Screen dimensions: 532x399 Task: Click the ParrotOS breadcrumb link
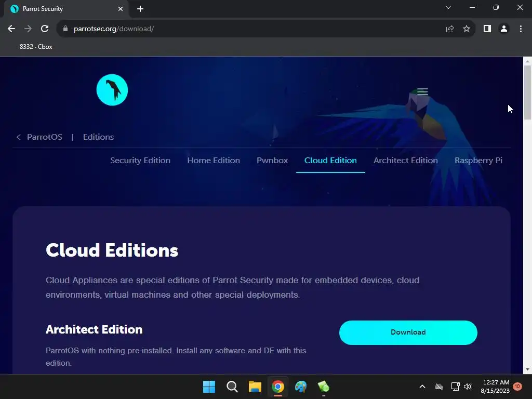(x=45, y=137)
